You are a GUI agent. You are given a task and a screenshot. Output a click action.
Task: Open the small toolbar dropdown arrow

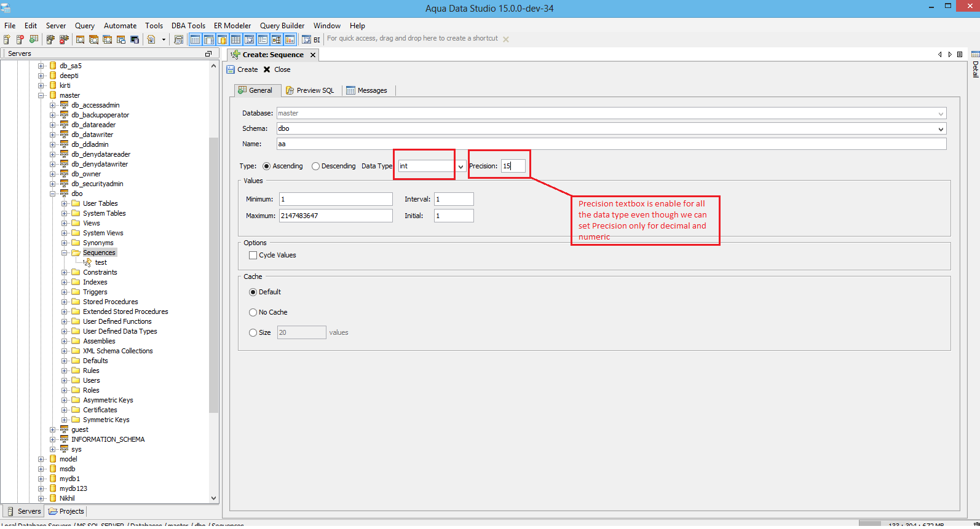(x=164, y=39)
